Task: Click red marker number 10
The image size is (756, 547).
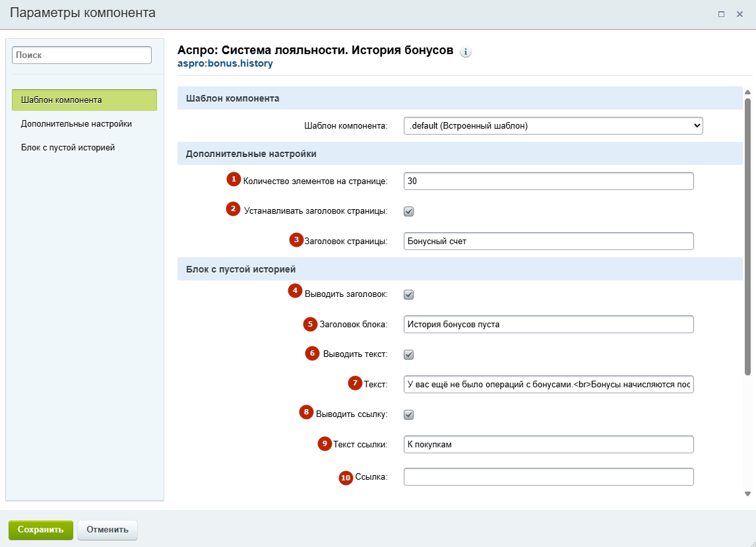Action: [x=346, y=478]
